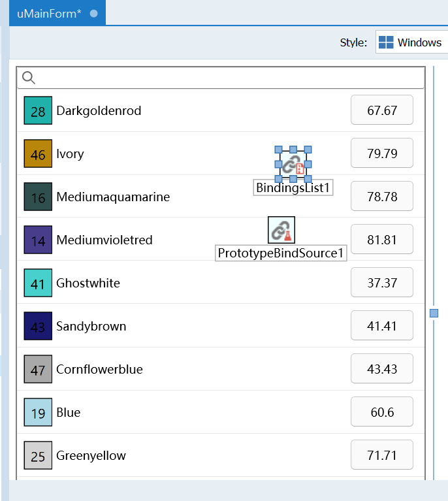Click the 37.37 button in Ghostwhite row
The width and height of the screenshot is (448, 501).
[382, 282]
